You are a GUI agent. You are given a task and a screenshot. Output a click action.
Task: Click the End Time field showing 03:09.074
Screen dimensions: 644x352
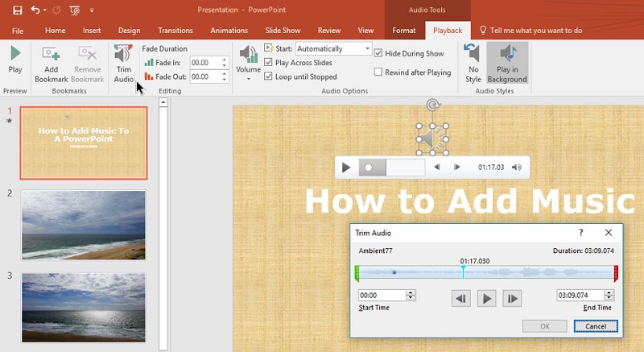580,296
